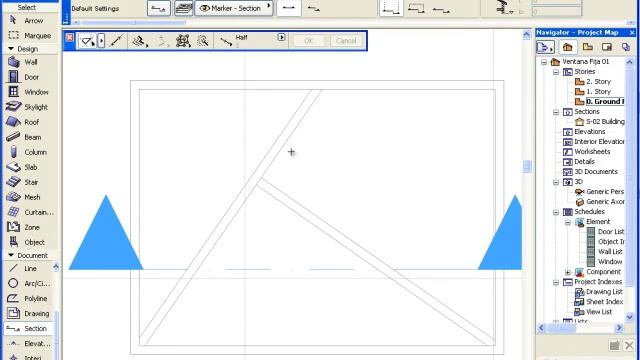Select Elevations in the Navigator
The image size is (640, 360).
(x=584, y=131)
